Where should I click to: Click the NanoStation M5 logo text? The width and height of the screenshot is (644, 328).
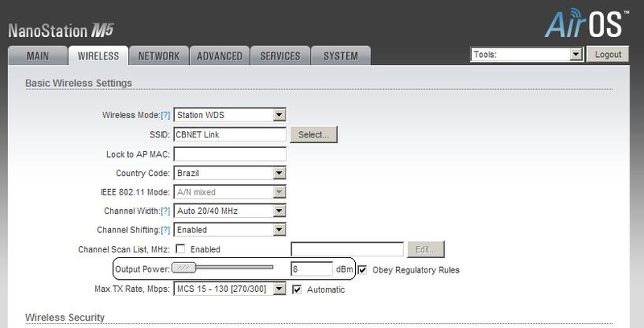(x=61, y=31)
